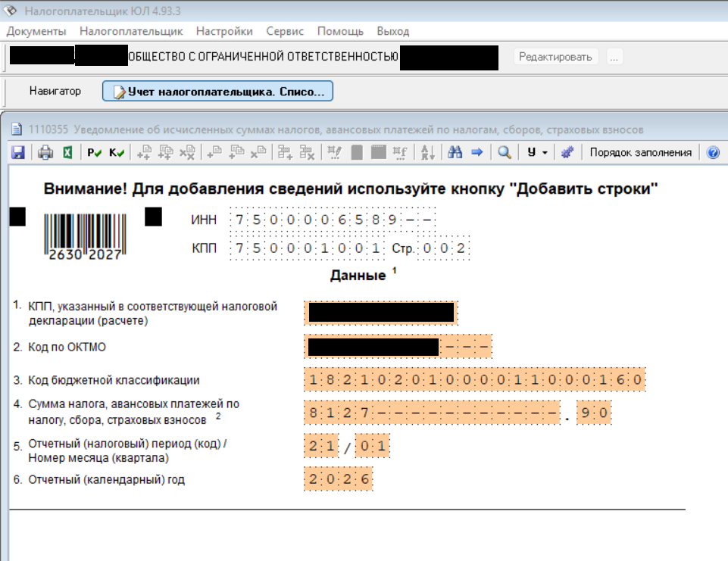Click the document icon beside 1110355 title
Image resolution: width=728 pixels, height=561 pixels.
point(17,129)
